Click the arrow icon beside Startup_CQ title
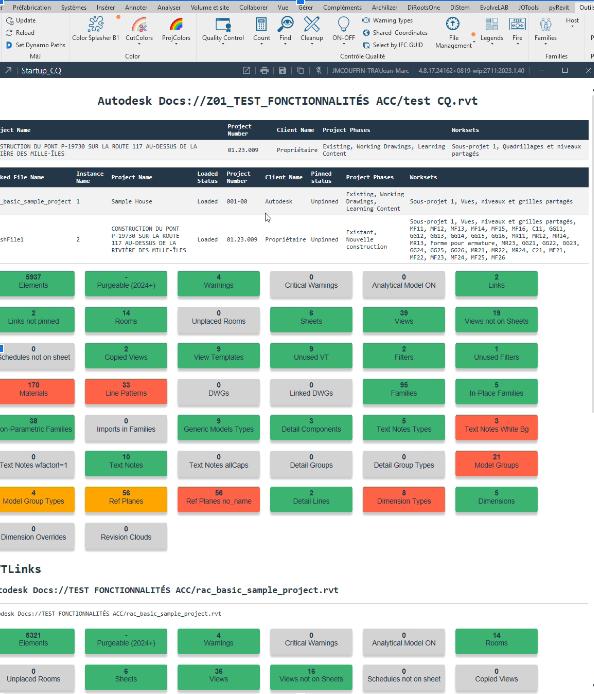 coord(8,70)
